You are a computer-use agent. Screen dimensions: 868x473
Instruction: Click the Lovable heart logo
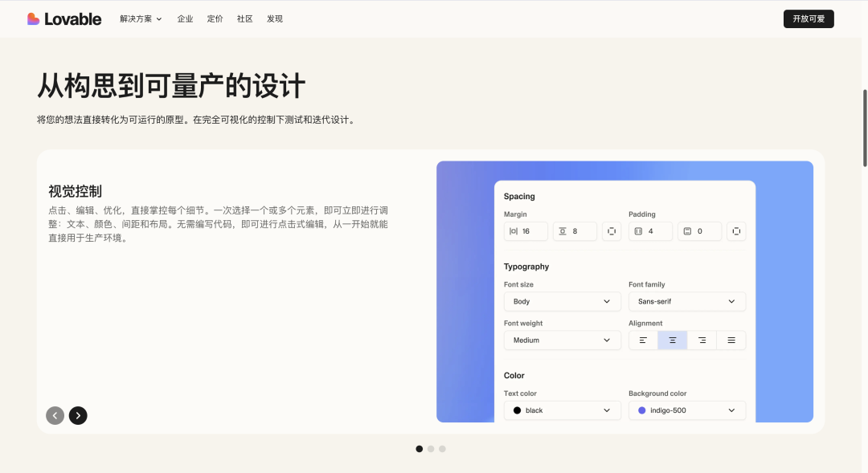[33, 18]
